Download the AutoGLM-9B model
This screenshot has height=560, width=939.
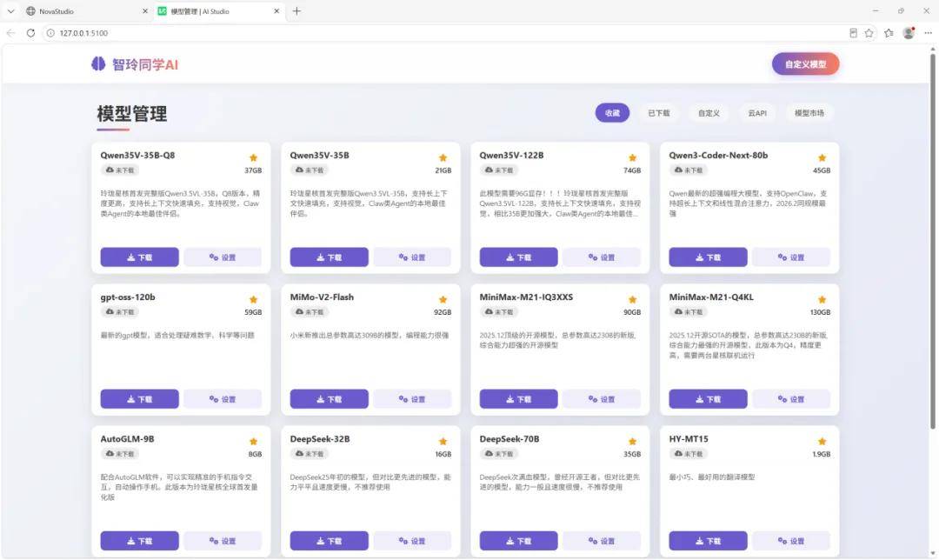tap(139, 541)
